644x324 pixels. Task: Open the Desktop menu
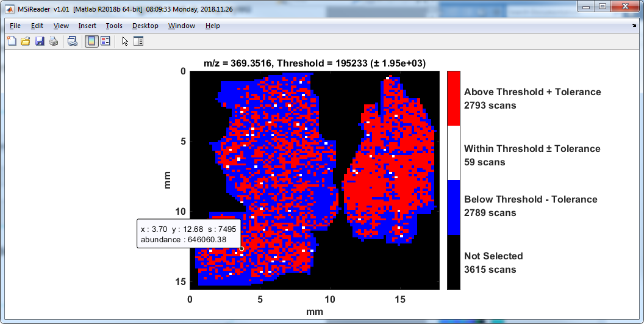pyautogui.click(x=145, y=26)
